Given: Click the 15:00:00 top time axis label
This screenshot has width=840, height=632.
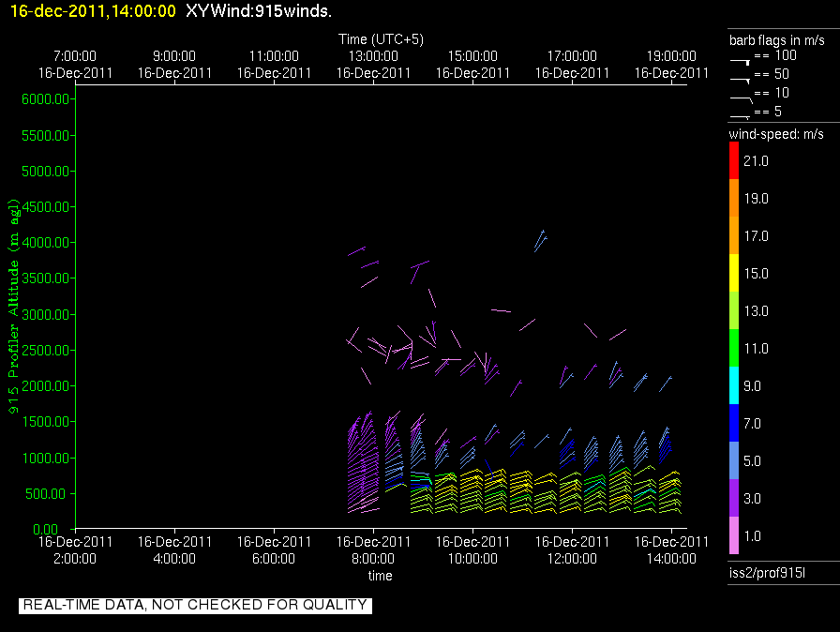Looking at the screenshot, I should pos(472,55).
